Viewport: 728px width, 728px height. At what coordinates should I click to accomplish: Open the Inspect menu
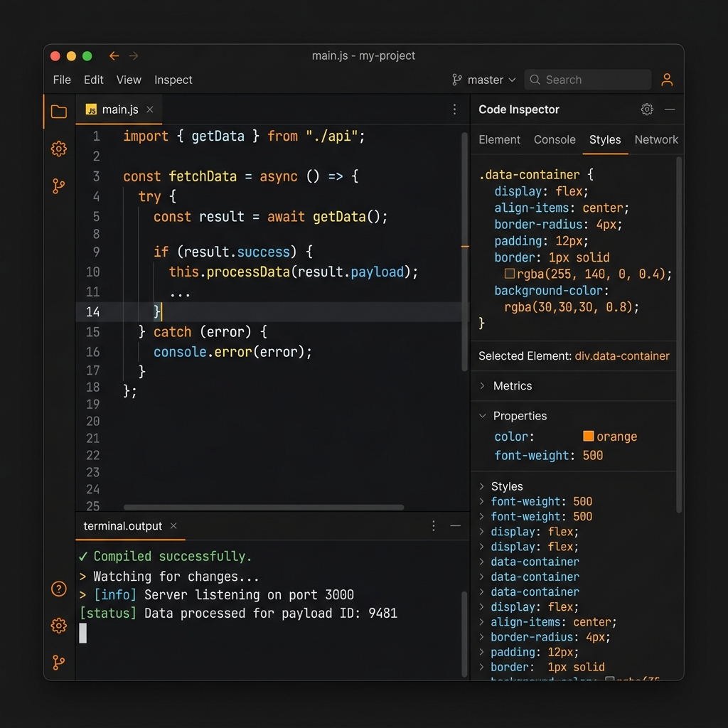point(173,80)
